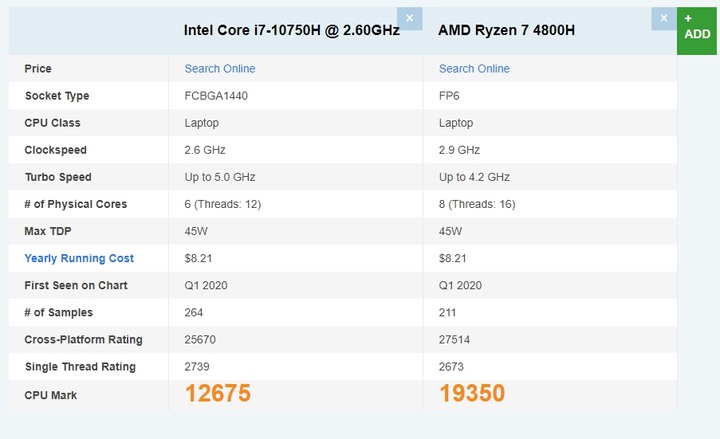This screenshot has width=720, height=439.
Task: Click the Up to 4.2 GHz value
Action: (474, 177)
